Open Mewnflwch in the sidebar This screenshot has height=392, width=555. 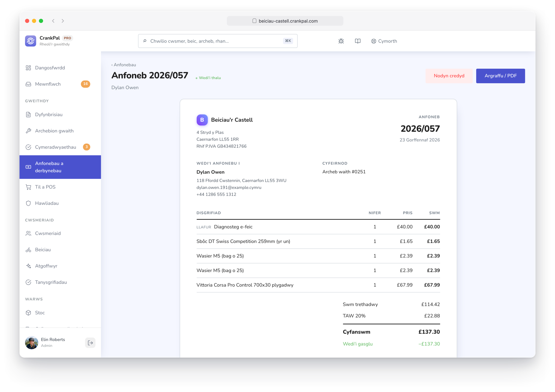click(60, 84)
